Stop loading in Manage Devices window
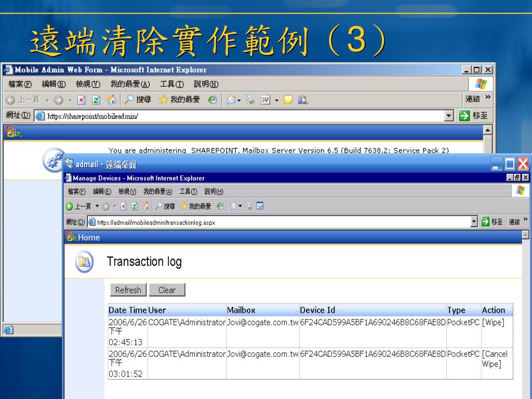 124,206
